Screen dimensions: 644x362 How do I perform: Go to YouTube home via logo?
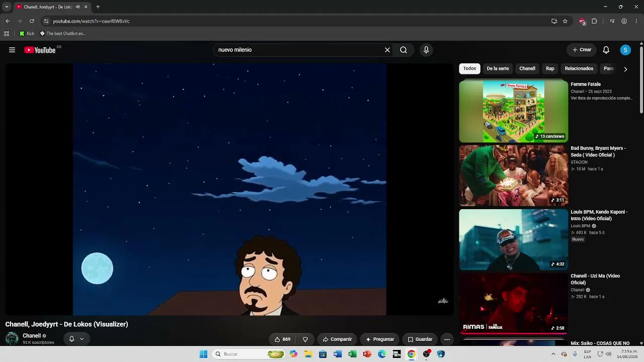click(x=40, y=50)
